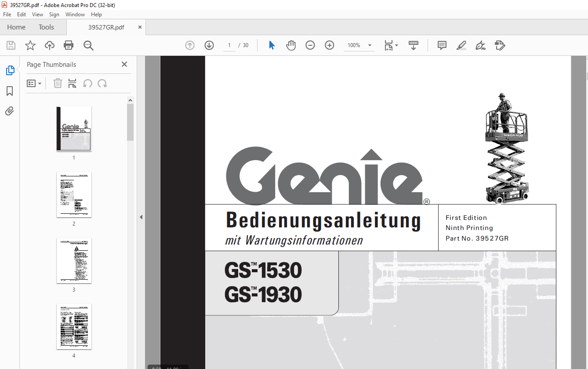
Task: Open the Edit menu
Action: (22, 15)
